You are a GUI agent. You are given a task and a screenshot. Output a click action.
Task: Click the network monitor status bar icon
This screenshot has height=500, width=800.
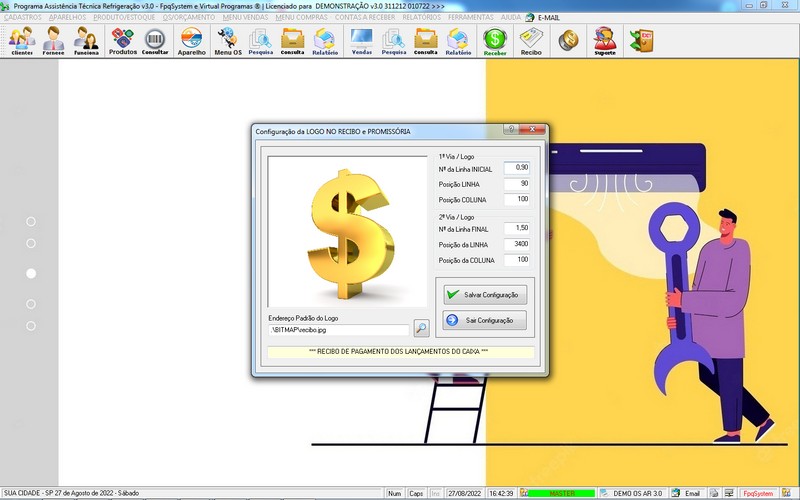(729, 493)
